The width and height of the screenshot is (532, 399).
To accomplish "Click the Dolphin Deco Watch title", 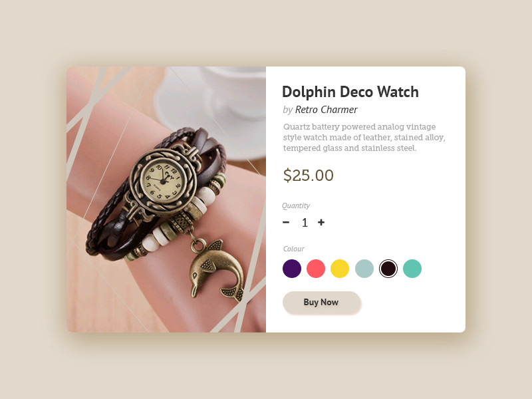I will click(350, 92).
